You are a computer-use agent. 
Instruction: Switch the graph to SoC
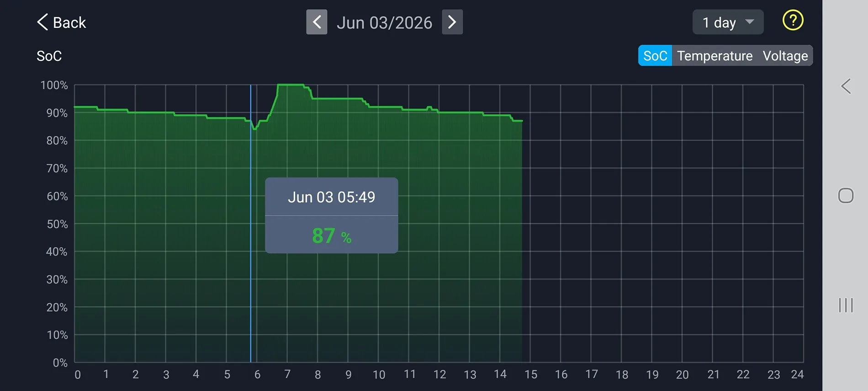coord(655,56)
